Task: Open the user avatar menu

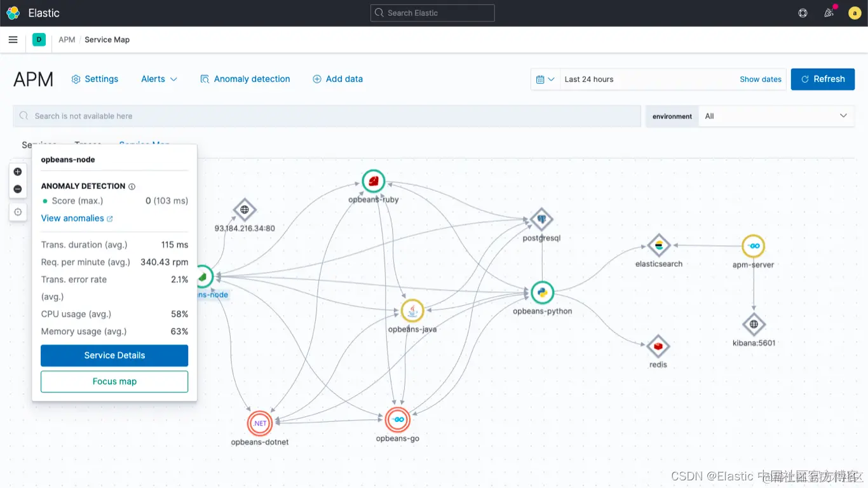Action: [x=855, y=13]
